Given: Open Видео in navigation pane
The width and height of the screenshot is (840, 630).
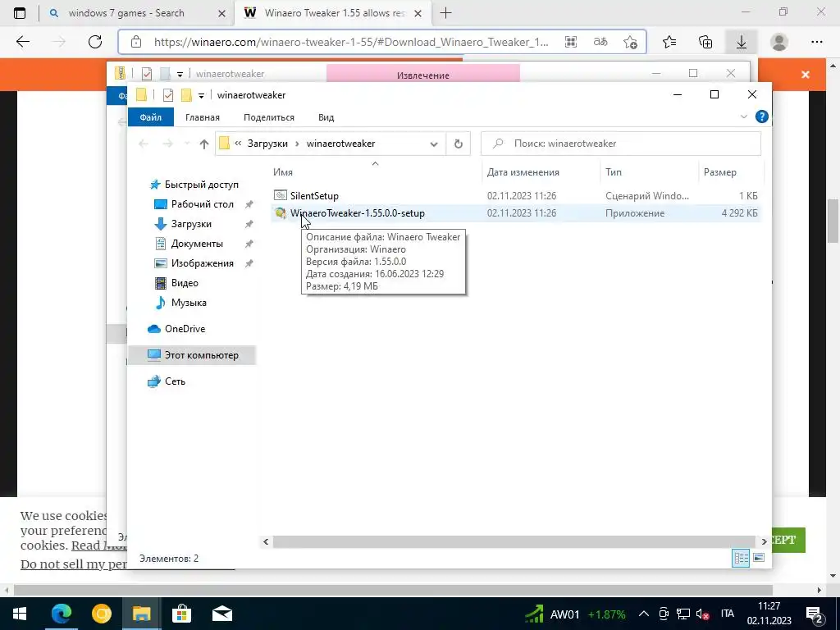Looking at the screenshot, I should coord(185,283).
